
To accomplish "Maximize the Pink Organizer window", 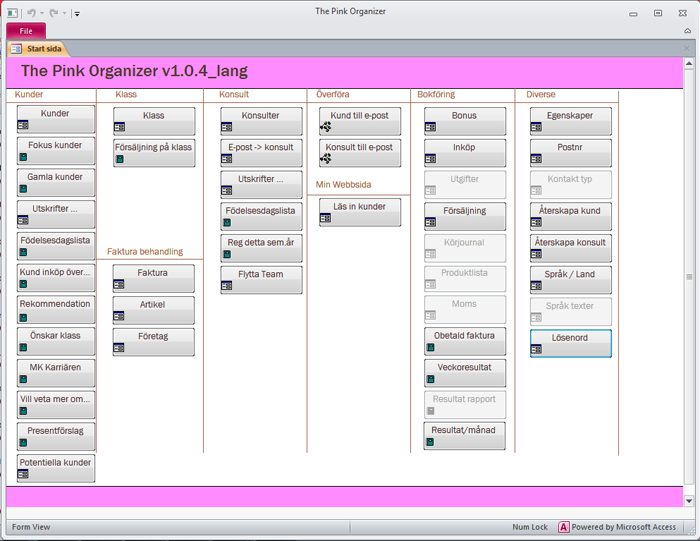I will click(658, 13).
